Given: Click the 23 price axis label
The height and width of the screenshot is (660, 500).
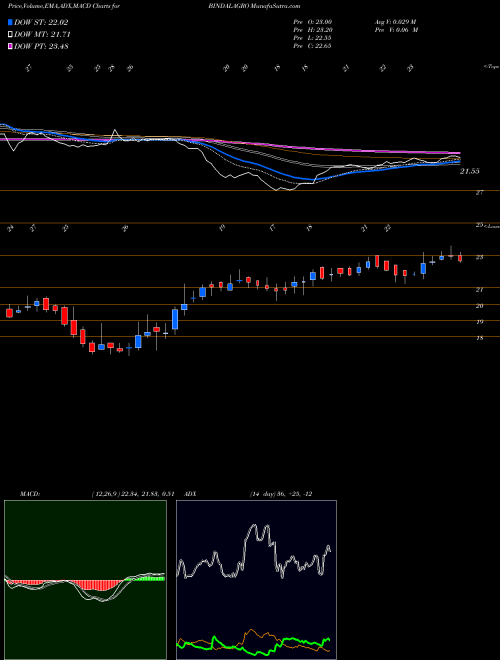Looking at the screenshot, I should click(x=479, y=258).
